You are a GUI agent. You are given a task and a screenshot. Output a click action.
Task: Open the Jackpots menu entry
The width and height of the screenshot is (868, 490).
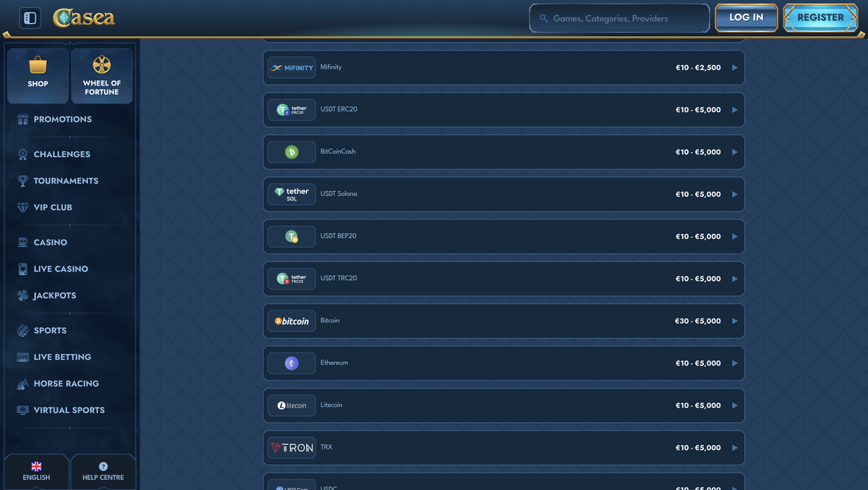tap(55, 295)
